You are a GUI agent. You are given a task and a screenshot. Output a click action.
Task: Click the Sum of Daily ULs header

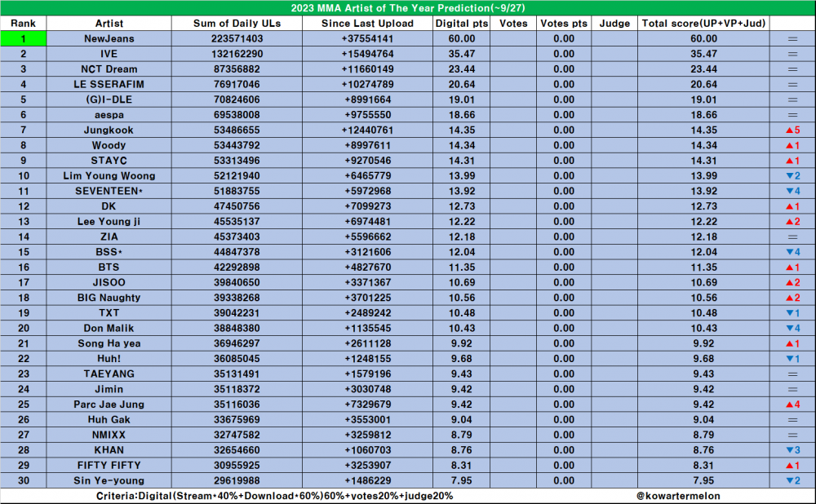click(x=237, y=24)
